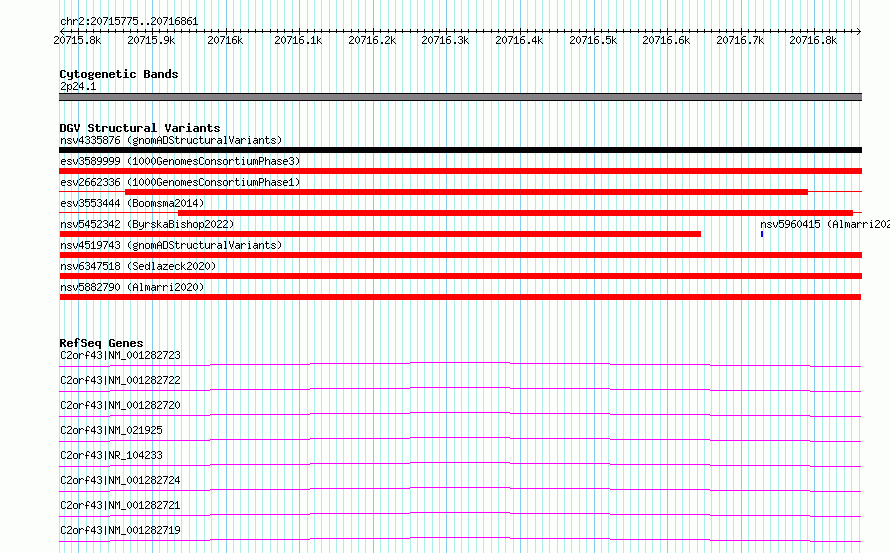Viewport: 890px width, 553px height.
Task: Click ruler tick labeled 20715.9k
Action: point(151,40)
